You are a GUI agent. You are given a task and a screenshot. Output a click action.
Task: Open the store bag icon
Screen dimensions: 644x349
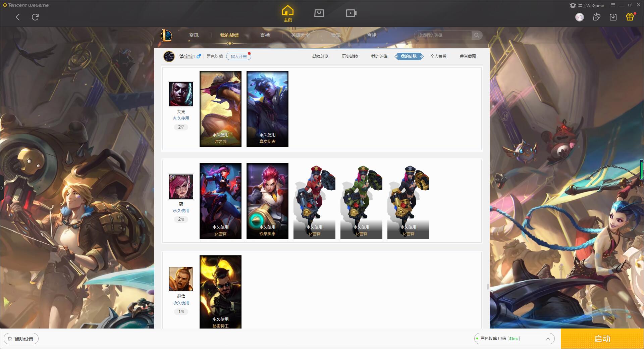[x=319, y=13]
